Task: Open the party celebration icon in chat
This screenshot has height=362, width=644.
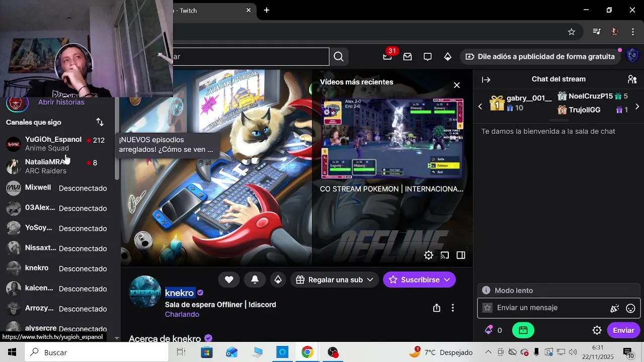Action: coord(614,308)
